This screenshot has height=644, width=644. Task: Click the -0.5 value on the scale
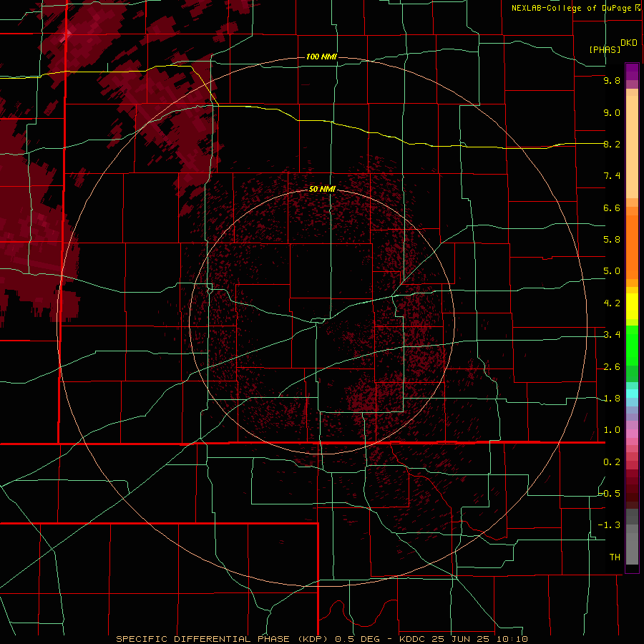(x=609, y=494)
